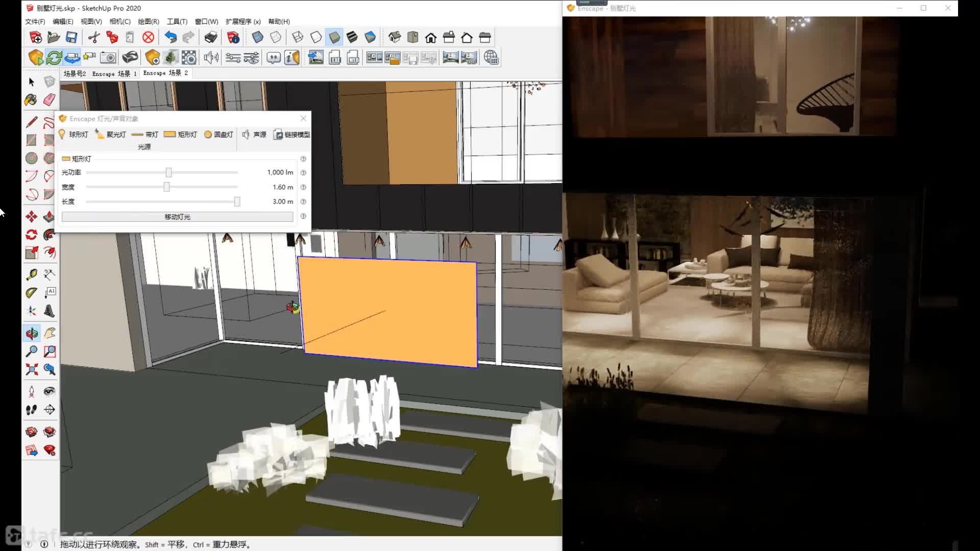Select the Orbit tool

coord(31,333)
